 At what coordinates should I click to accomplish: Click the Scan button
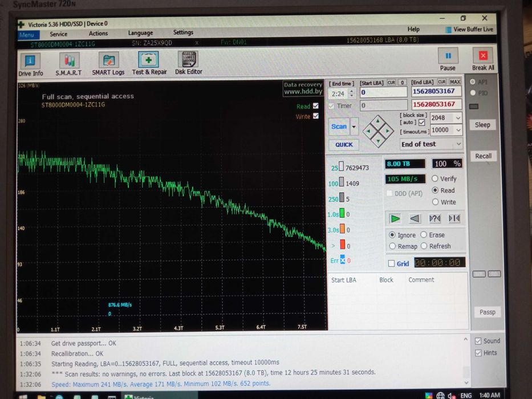pos(339,127)
